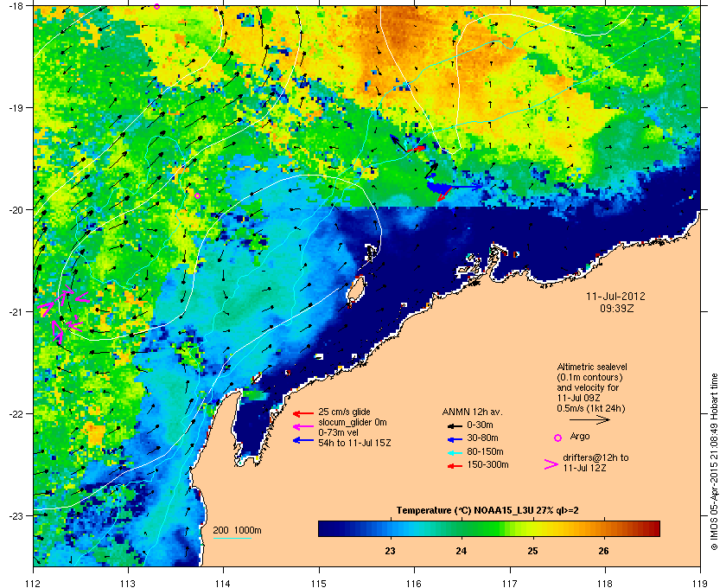Click the magenta drifter chevron in the legend
This screenshot has width=726, height=588.
tap(551, 464)
